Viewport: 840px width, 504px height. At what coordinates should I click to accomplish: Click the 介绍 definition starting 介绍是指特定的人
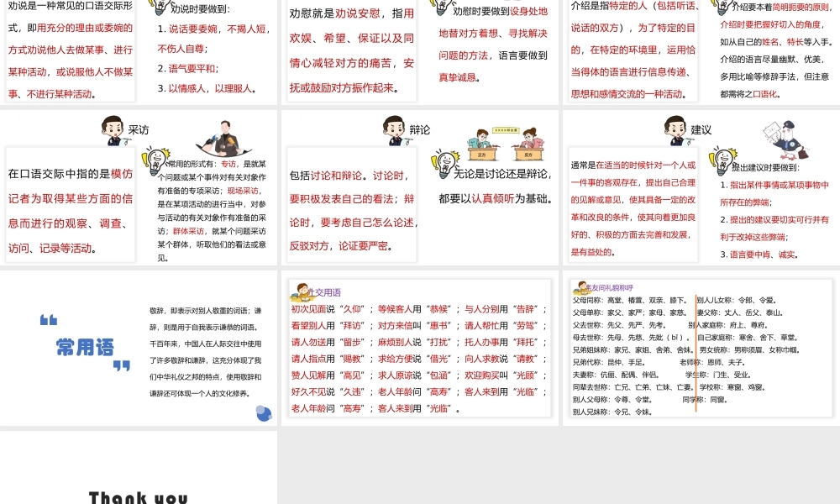(x=633, y=50)
